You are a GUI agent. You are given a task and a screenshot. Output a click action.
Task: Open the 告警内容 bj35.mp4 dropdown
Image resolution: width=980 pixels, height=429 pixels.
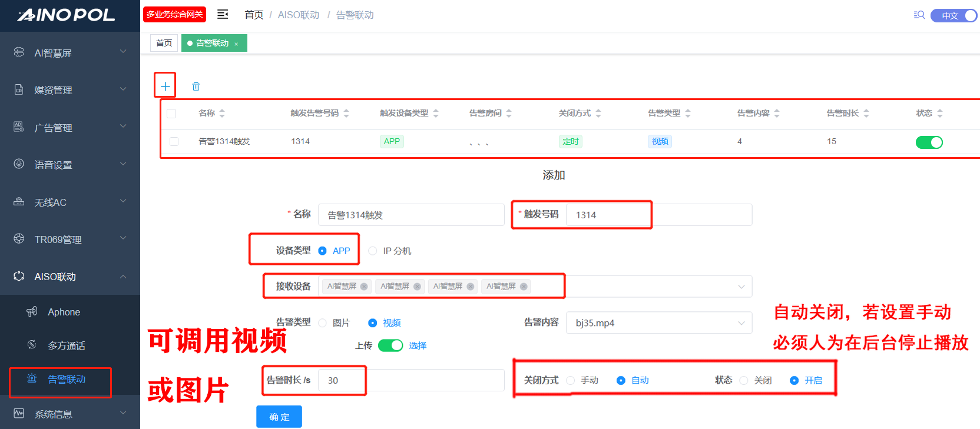[658, 323]
